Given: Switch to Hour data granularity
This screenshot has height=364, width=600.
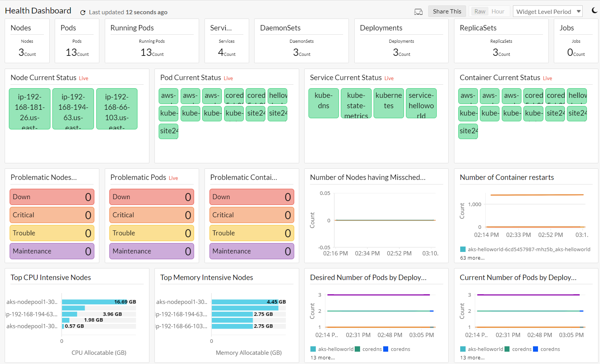Looking at the screenshot, I should pos(498,12).
